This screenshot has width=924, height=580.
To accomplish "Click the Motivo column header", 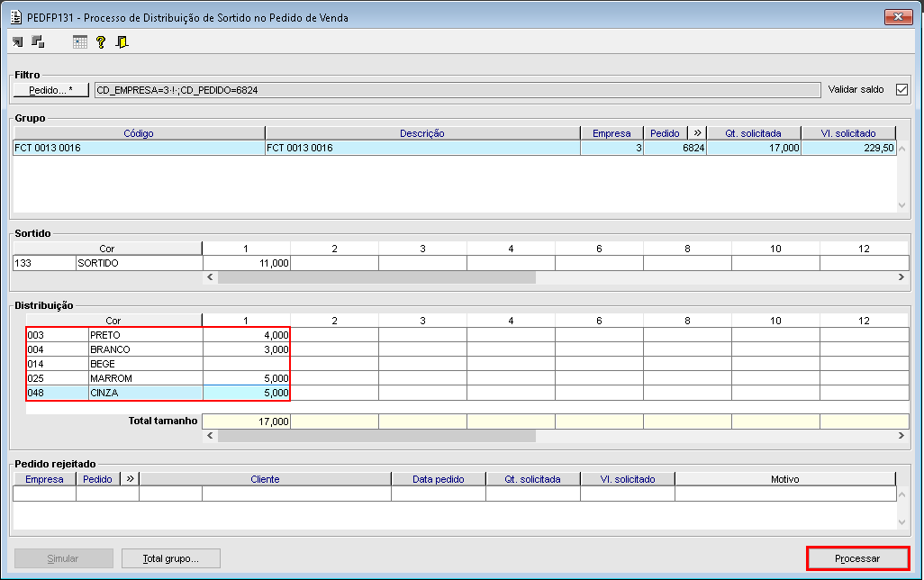I will (785, 478).
